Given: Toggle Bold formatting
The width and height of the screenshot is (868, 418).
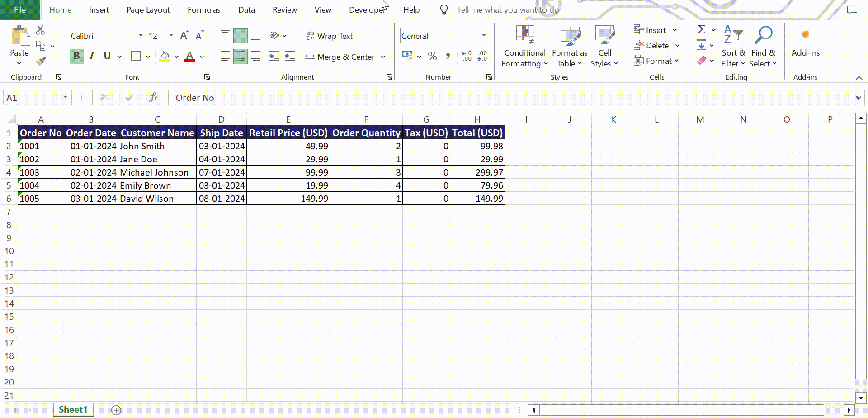Looking at the screenshot, I should tap(77, 56).
